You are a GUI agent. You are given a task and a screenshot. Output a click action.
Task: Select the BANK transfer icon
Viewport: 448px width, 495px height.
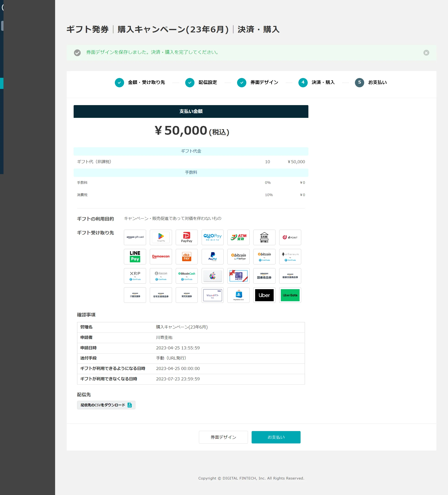click(264, 237)
